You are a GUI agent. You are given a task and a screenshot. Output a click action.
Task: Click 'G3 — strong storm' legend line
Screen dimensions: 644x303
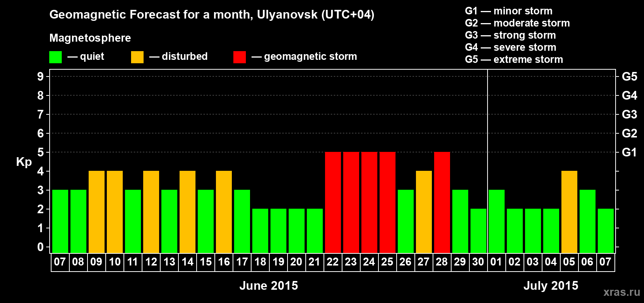click(510, 35)
